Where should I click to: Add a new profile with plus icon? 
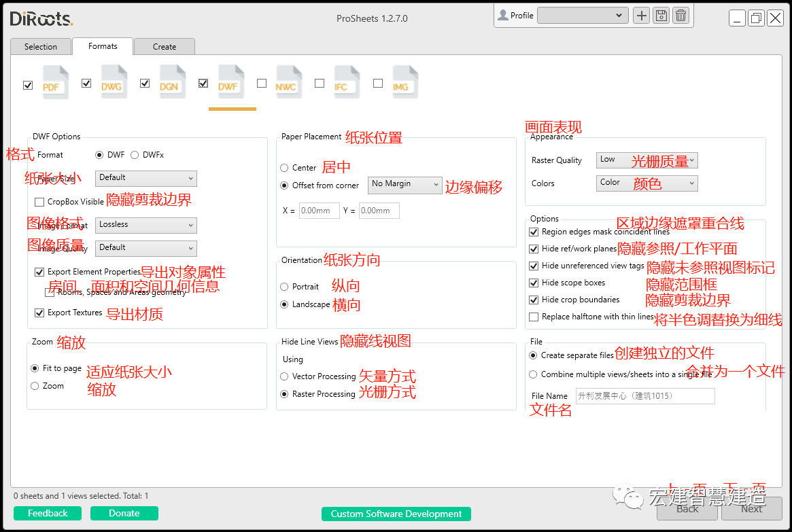click(x=642, y=16)
